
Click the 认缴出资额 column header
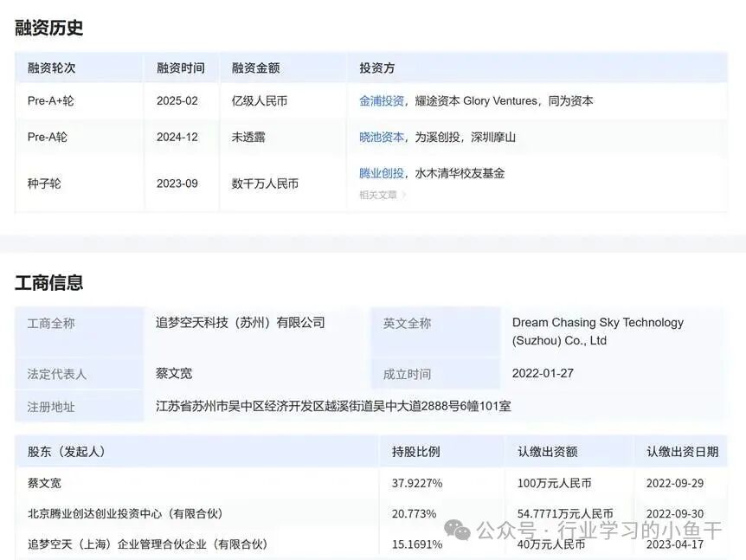[x=548, y=452]
